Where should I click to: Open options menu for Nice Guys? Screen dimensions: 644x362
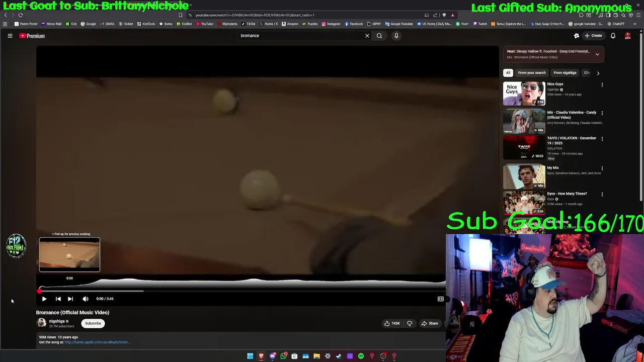[602, 85]
